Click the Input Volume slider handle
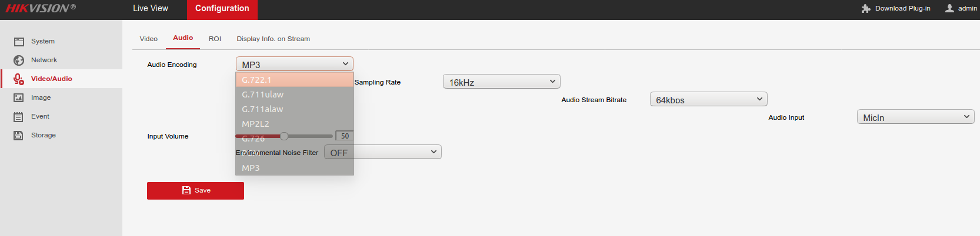 pyautogui.click(x=284, y=136)
